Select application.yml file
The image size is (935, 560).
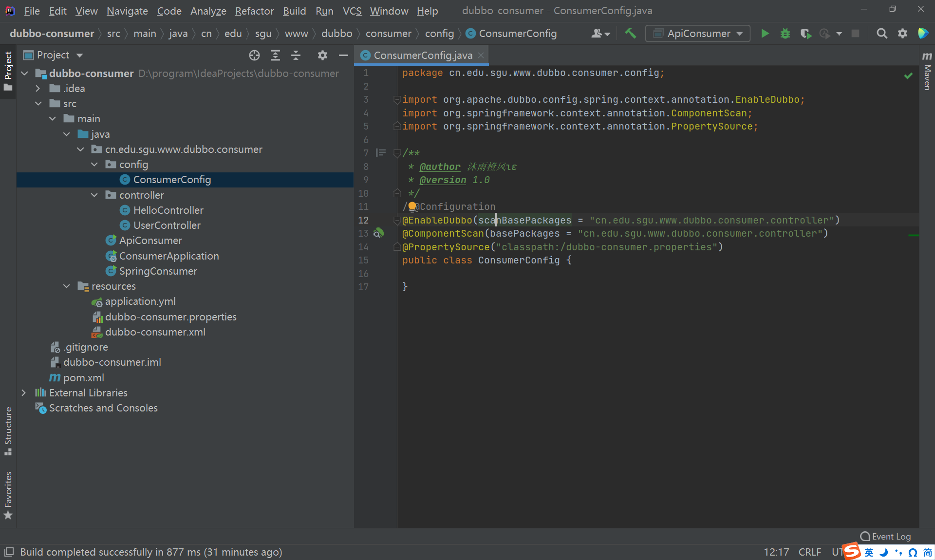pos(140,301)
